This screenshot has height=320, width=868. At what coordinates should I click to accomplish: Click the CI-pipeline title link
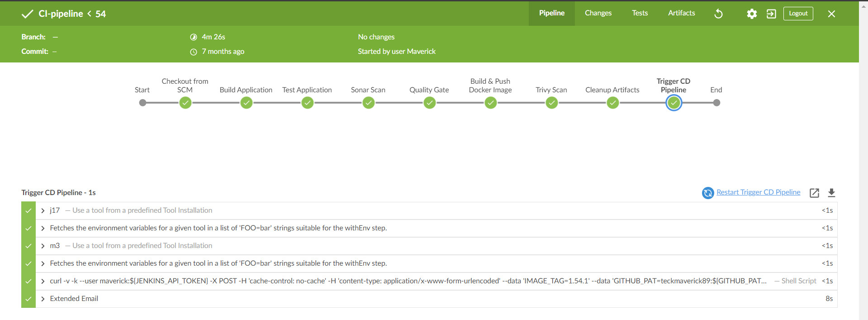click(61, 14)
